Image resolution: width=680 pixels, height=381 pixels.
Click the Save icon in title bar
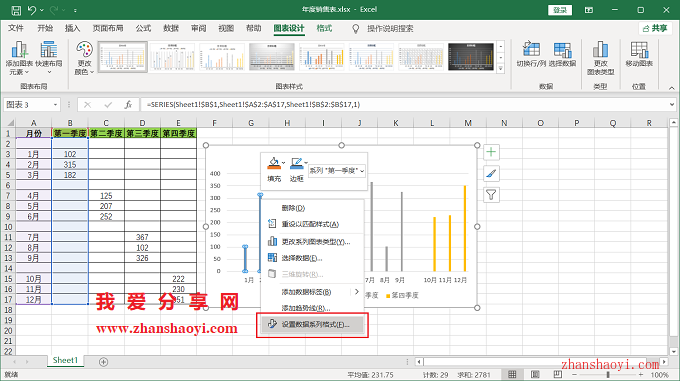coord(16,10)
